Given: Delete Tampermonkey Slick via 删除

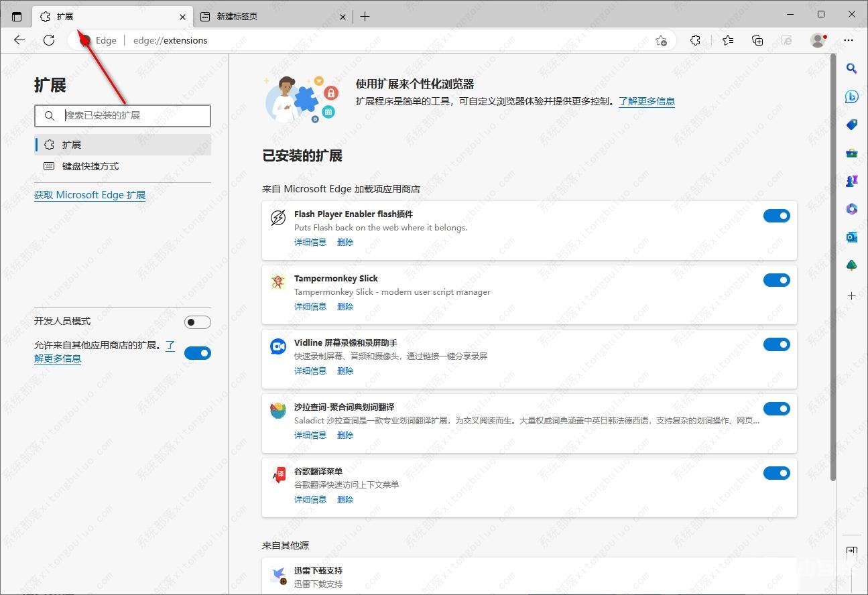Looking at the screenshot, I should tap(345, 307).
